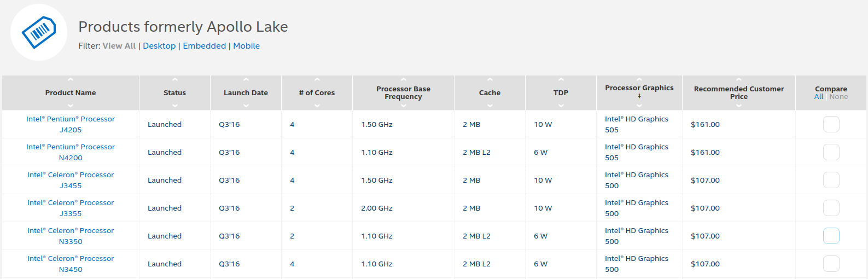Image resolution: width=868 pixels, height=279 pixels.
Task: Filter by Desktop products
Action: click(159, 46)
